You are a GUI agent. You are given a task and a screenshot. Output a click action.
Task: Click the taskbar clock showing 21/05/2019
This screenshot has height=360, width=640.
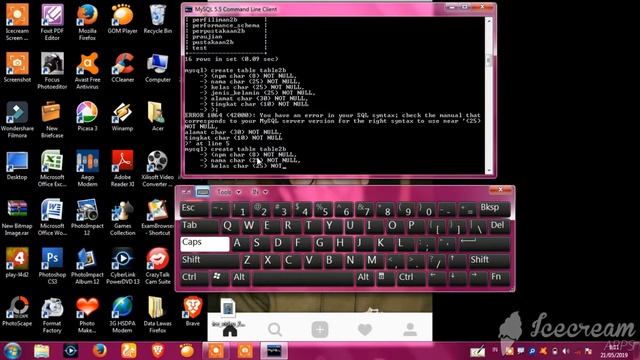pyautogui.click(x=614, y=351)
